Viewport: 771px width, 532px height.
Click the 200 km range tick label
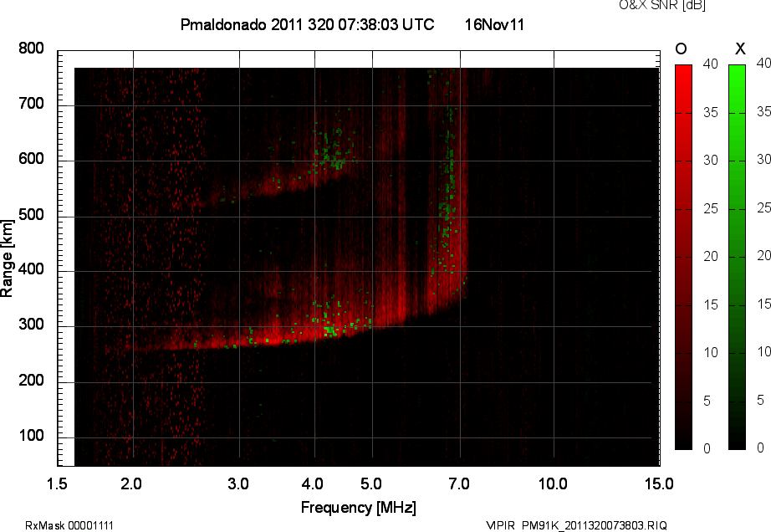(31, 380)
